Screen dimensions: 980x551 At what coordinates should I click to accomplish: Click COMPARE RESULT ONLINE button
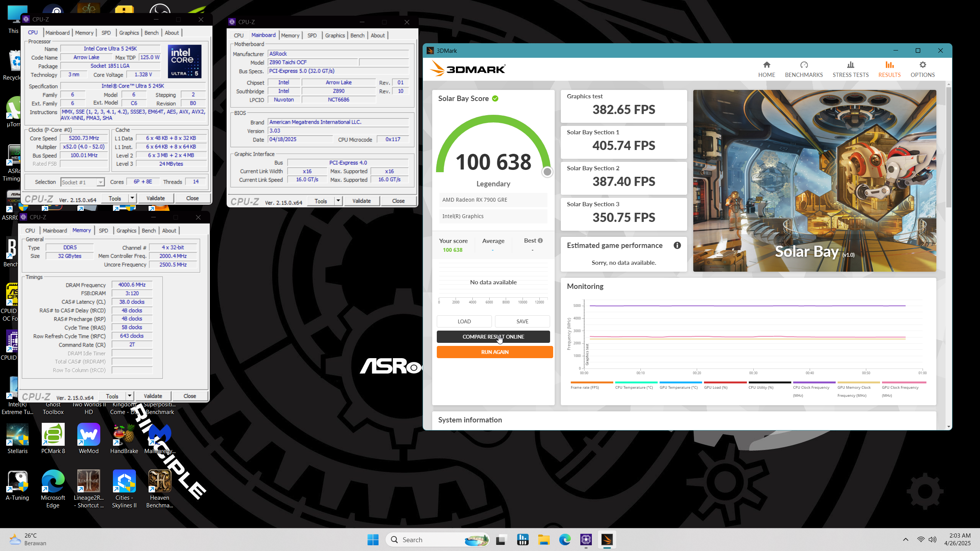(x=493, y=337)
